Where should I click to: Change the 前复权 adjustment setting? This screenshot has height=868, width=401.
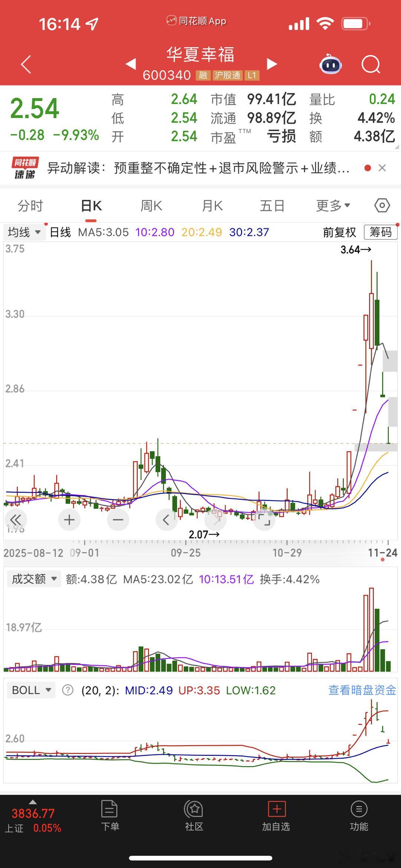tap(339, 232)
